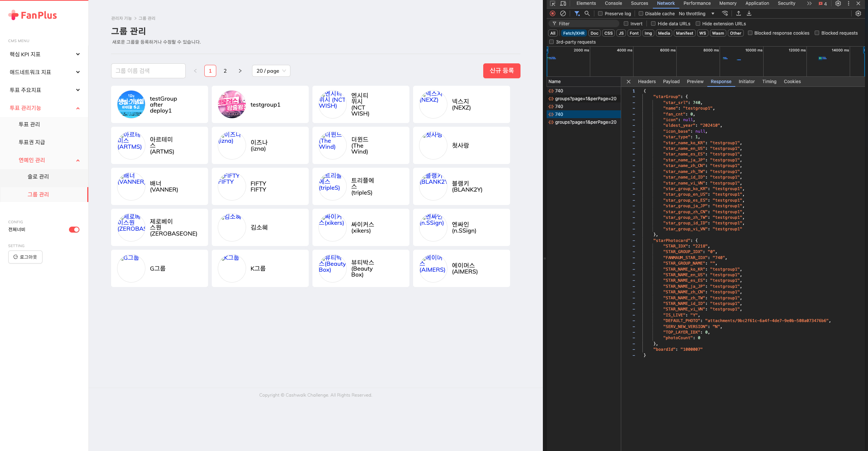Open the Preview tab of request
868x451 pixels.
click(695, 82)
